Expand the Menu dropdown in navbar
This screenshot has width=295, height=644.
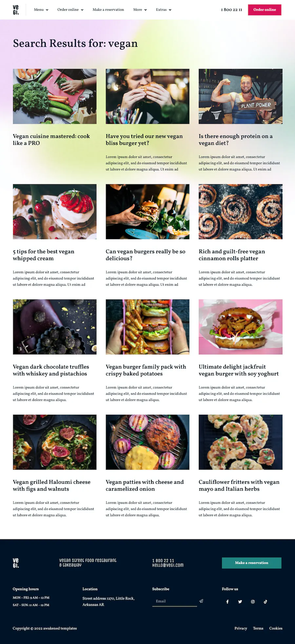(41, 10)
